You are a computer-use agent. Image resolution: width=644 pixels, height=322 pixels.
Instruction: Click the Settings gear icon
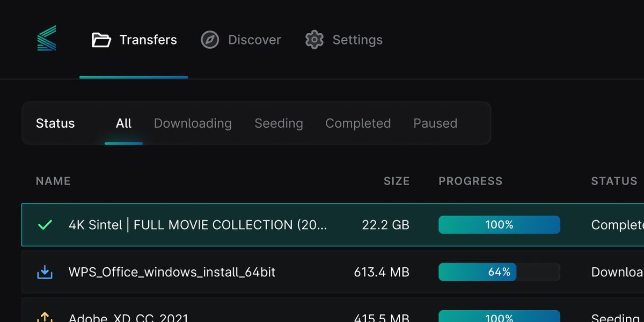click(x=314, y=40)
